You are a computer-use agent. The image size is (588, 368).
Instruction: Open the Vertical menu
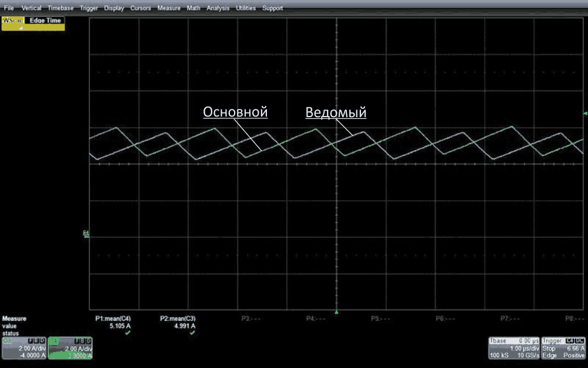click(x=31, y=8)
